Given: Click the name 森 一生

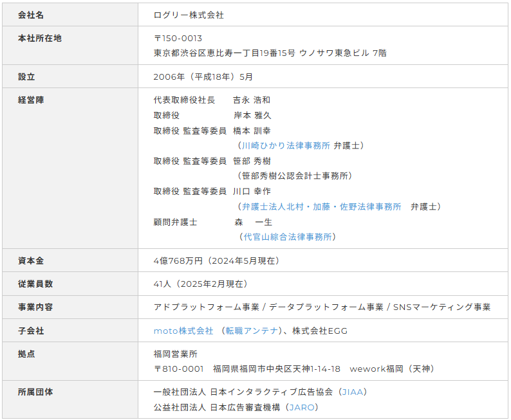Looking at the screenshot, I should 253,223.
